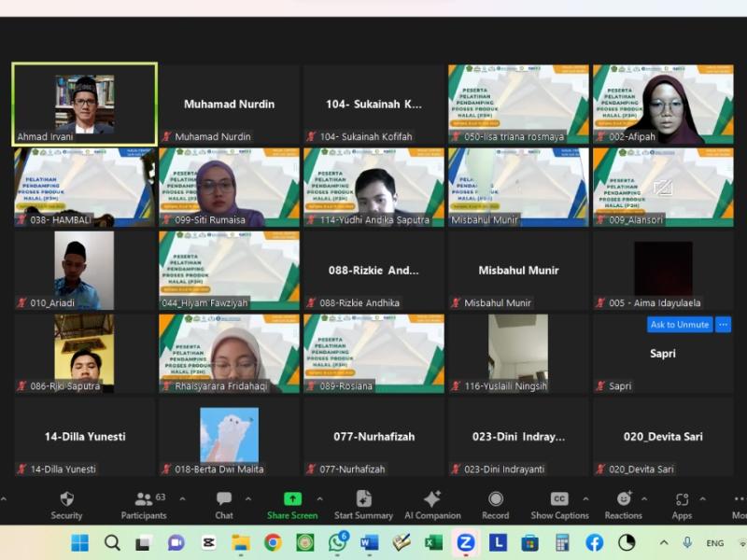Click the Start Summary icon

[363, 499]
